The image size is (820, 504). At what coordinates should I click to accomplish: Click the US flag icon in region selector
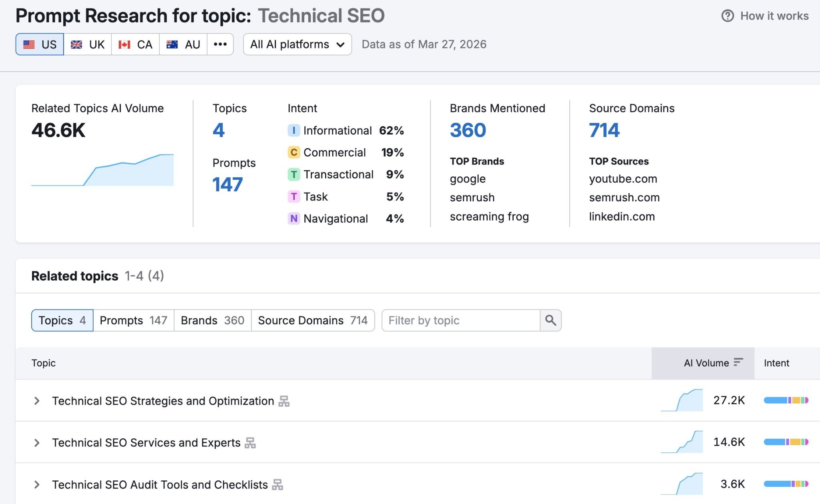29,44
